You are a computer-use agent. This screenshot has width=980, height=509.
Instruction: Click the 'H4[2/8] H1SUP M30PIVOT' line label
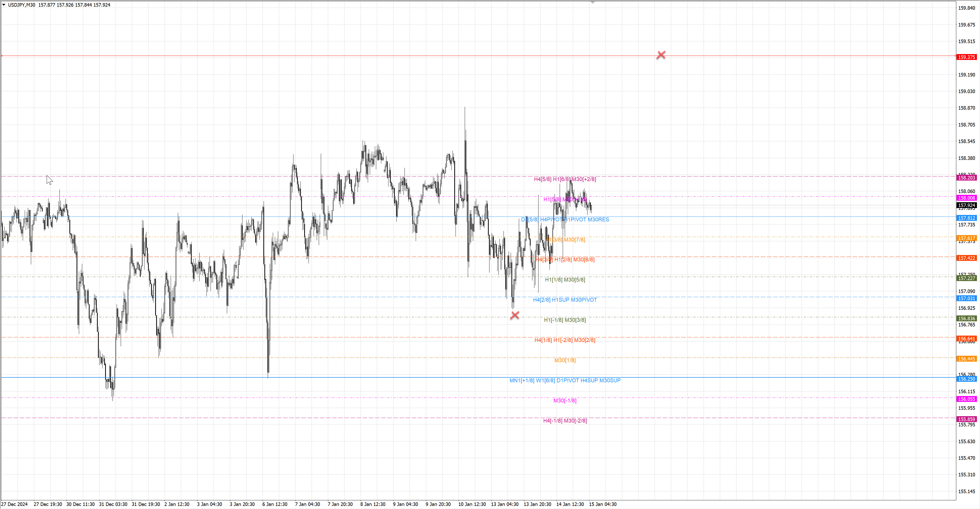[565, 300]
